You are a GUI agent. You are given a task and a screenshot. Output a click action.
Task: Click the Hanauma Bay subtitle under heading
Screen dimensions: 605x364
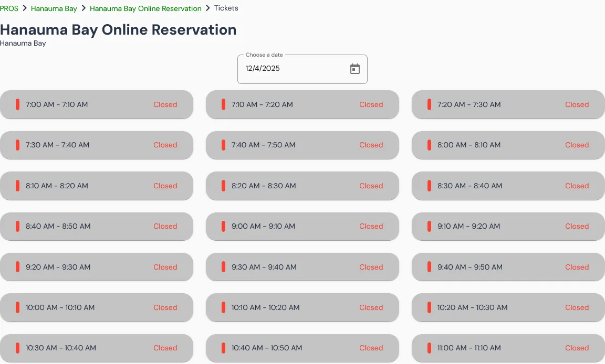point(23,43)
